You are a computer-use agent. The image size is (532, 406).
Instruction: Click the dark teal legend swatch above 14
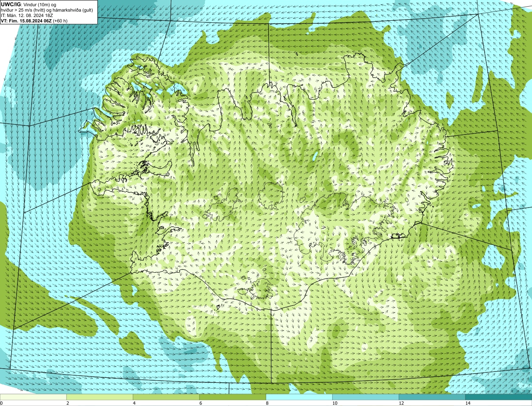pyautogui.click(x=499, y=397)
